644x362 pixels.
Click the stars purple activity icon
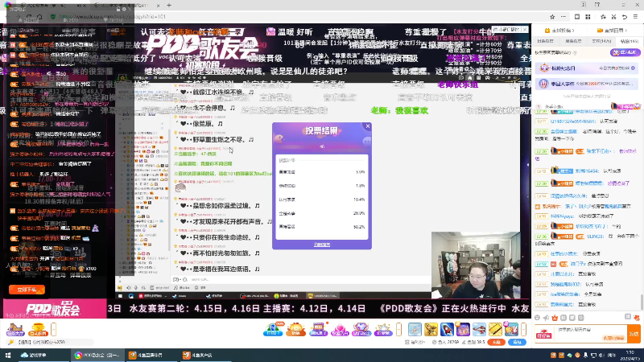point(383,329)
